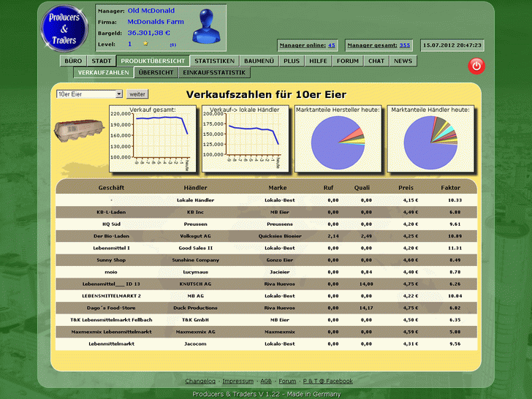This screenshot has width=532, height=399.
Task: Open the FORUM menu item
Action: 348,61
